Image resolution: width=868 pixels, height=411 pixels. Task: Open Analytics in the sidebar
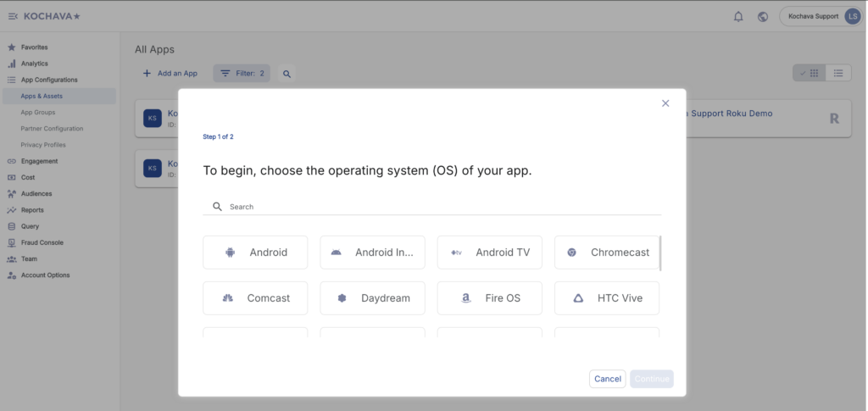click(x=34, y=64)
